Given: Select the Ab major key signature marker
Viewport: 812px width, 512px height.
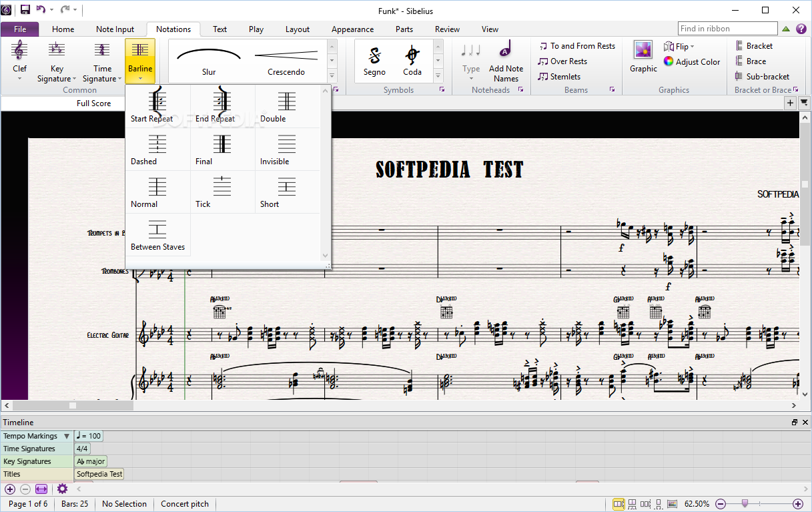Looking at the screenshot, I should click(91, 461).
